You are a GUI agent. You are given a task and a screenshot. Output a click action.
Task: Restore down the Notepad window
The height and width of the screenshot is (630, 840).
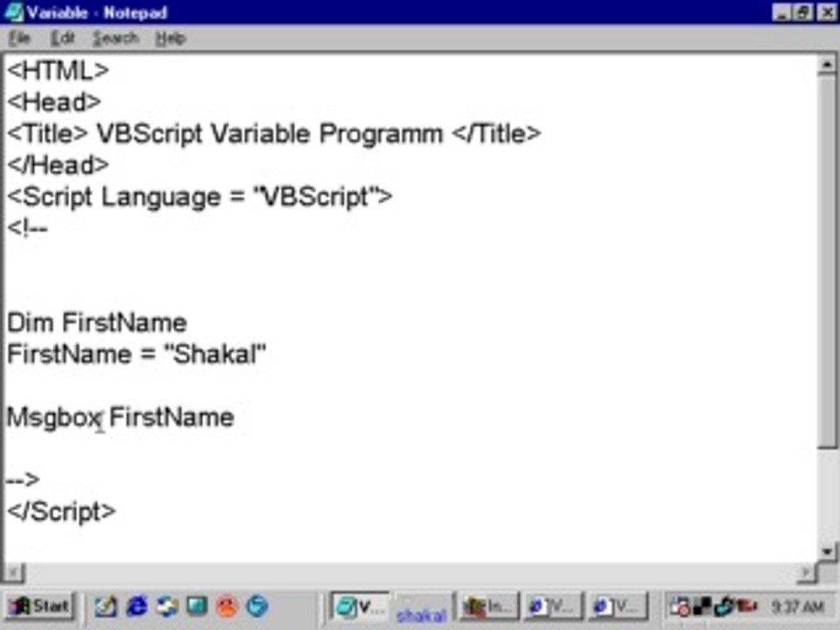(x=803, y=12)
